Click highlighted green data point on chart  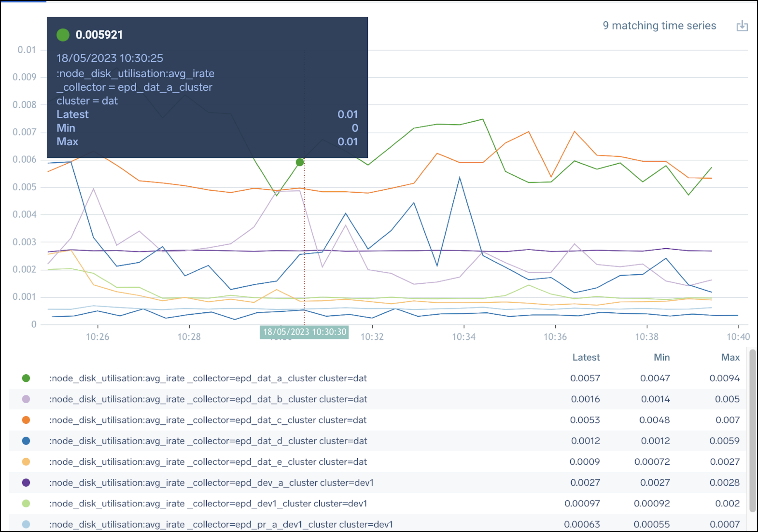[300, 162]
